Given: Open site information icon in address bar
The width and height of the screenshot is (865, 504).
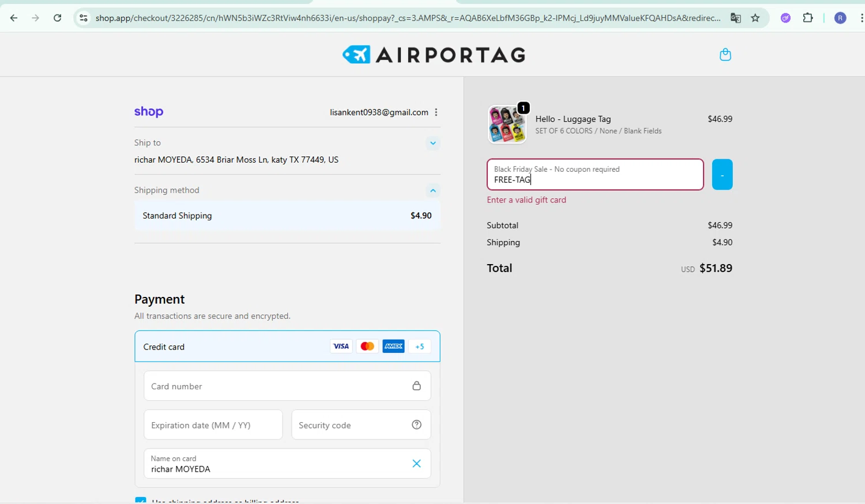Looking at the screenshot, I should pyautogui.click(x=84, y=18).
